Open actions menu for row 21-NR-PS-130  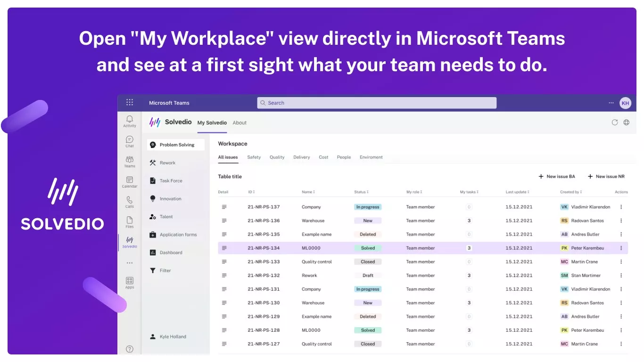[x=621, y=303]
